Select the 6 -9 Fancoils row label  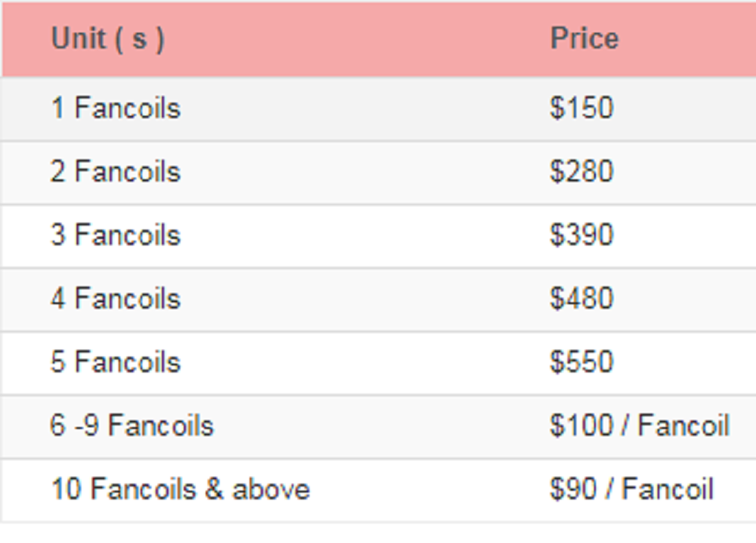[x=132, y=426]
